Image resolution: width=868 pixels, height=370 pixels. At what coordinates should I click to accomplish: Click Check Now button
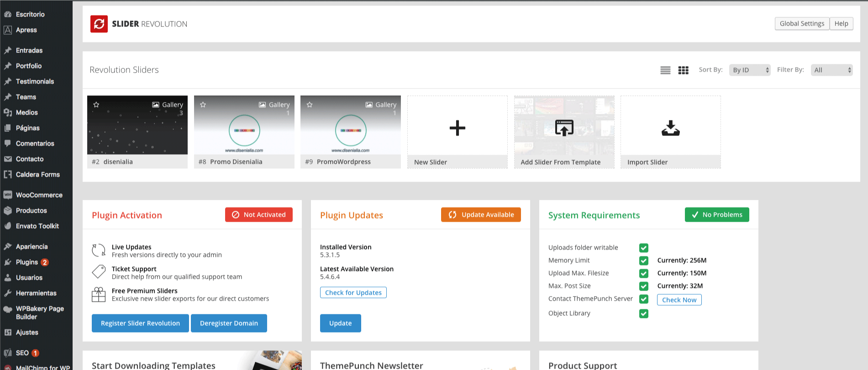click(x=679, y=300)
